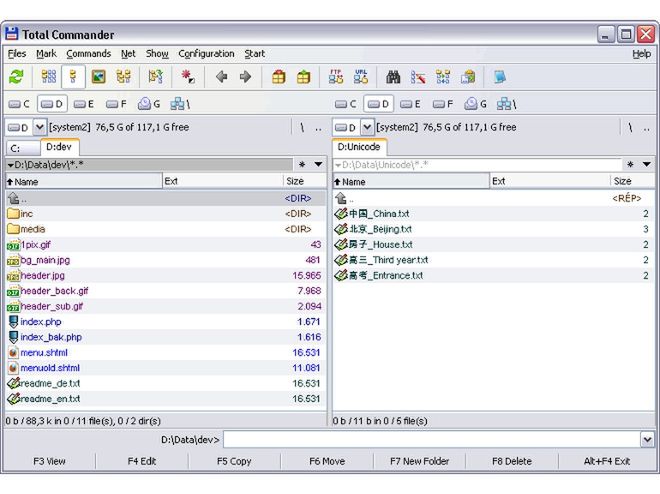Image resolution: width=660 pixels, height=494 pixels.
Task: Click the green Reread source refresh icon
Action: [16, 77]
